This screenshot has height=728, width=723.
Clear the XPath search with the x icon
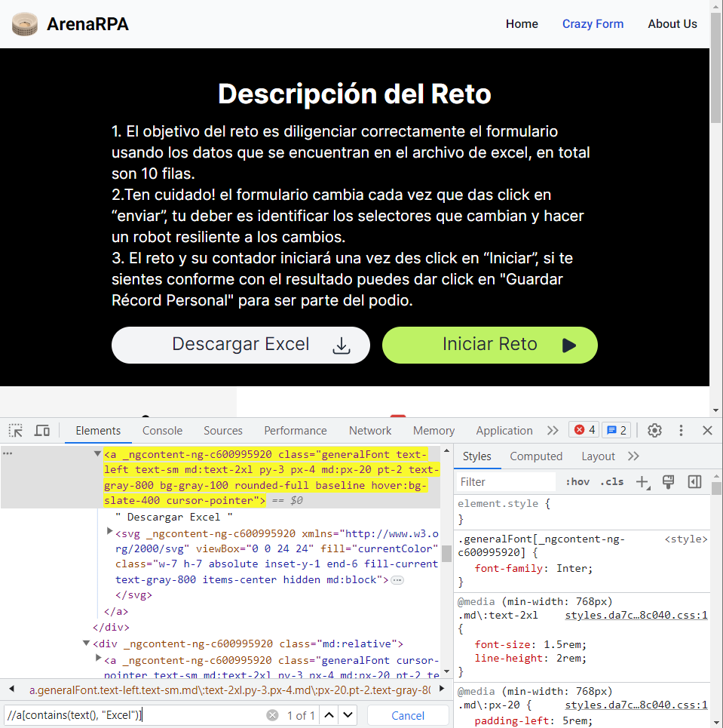271,715
